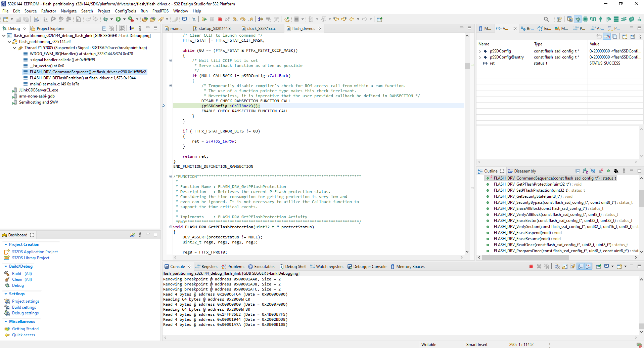Switch to the Disassembly tab
This screenshot has height=348, width=644.
pyautogui.click(x=525, y=171)
